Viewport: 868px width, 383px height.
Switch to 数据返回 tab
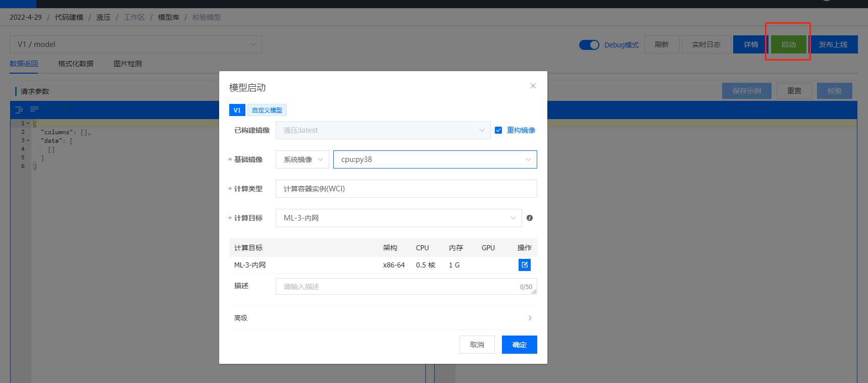pos(24,64)
